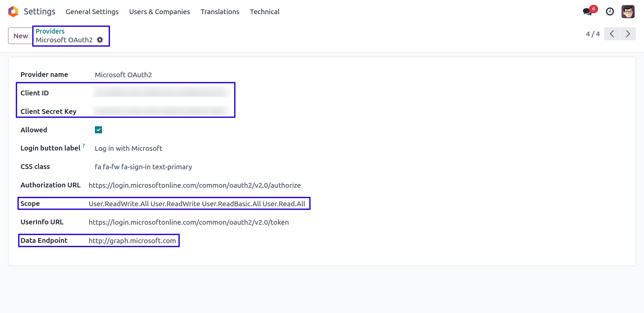This screenshot has width=644, height=313.
Task: Click the New button
Action: (20, 36)
